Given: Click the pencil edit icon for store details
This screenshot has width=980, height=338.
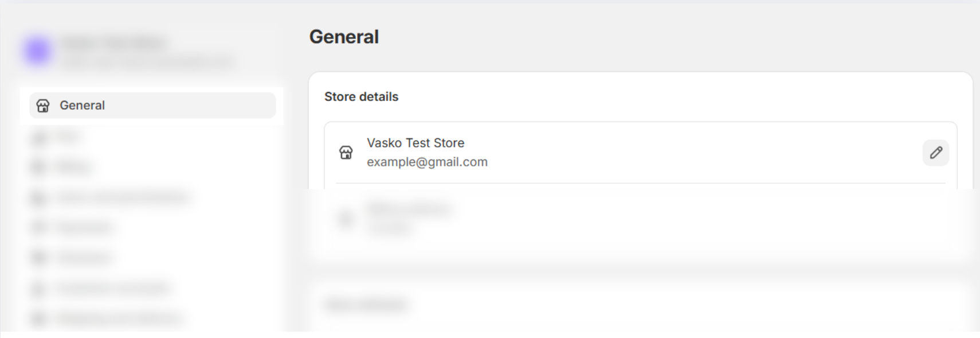Looking at the screenshot, I should 935,153.
